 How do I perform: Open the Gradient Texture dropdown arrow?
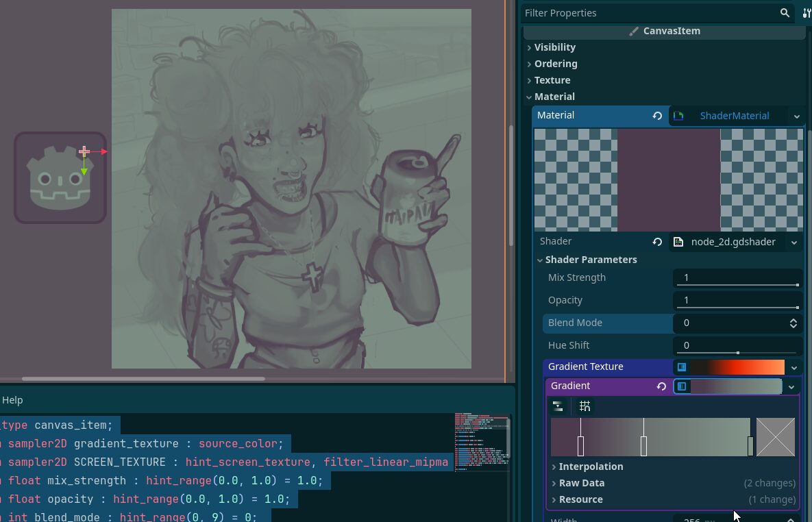pos(794,368)
